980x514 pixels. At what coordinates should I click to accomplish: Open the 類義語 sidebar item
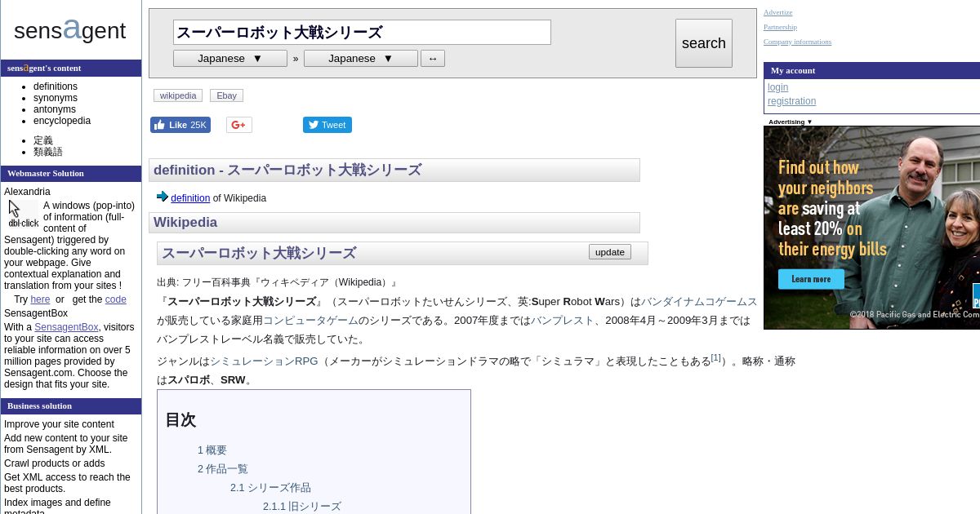point(48,152)
